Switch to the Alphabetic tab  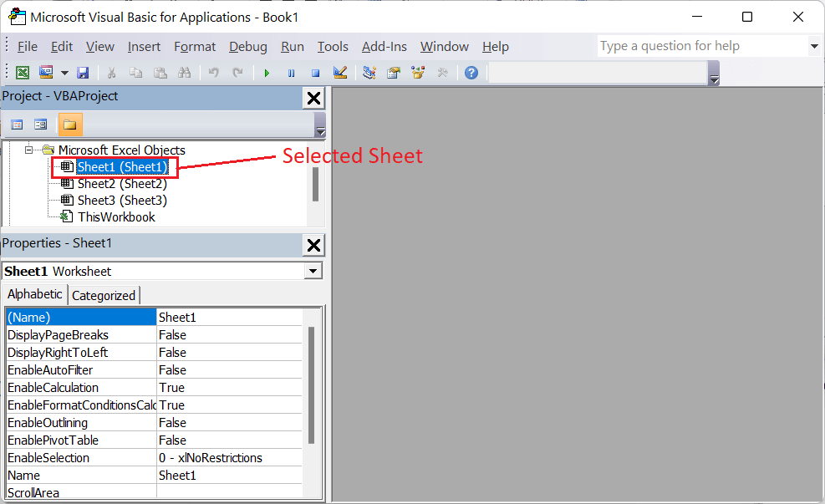point(35,294)
